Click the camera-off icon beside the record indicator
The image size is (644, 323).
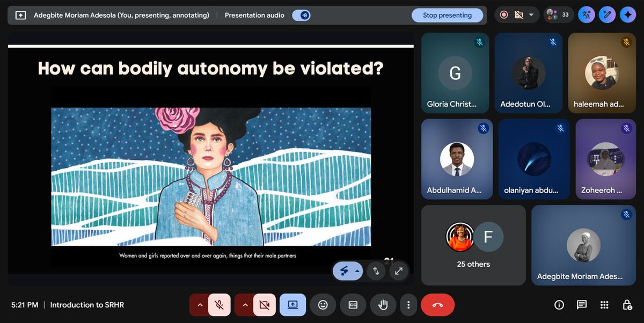(x=518, y=15)
